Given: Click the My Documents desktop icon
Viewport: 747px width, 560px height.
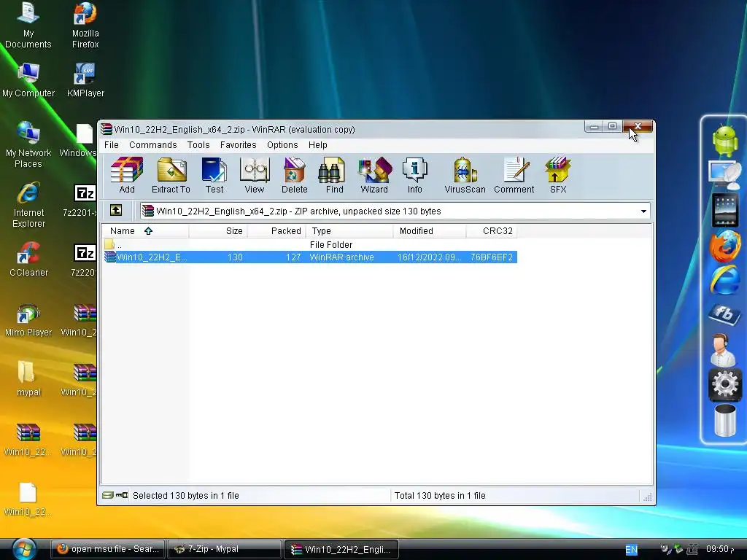Looking at the screenshot, I should pyautogui.click(x=28, y=26).
